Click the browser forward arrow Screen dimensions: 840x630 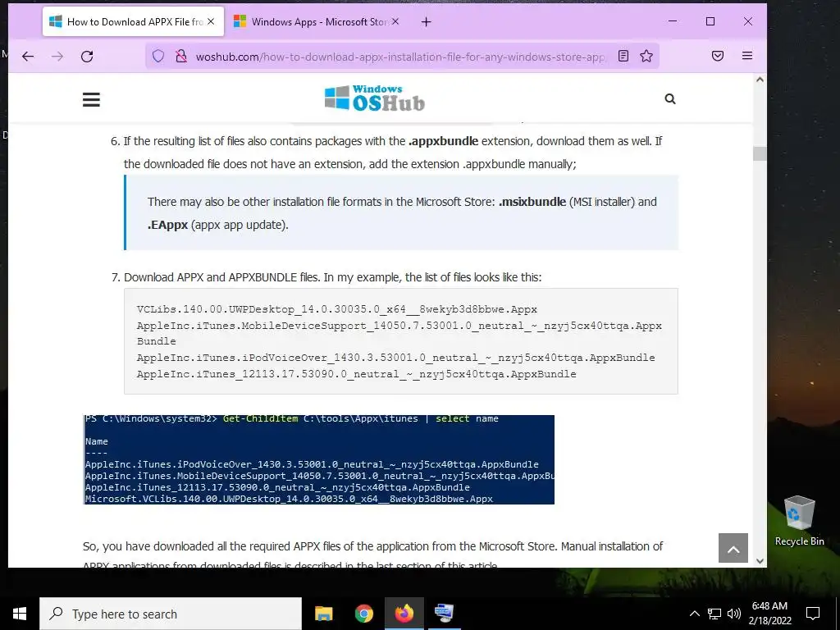57,57
